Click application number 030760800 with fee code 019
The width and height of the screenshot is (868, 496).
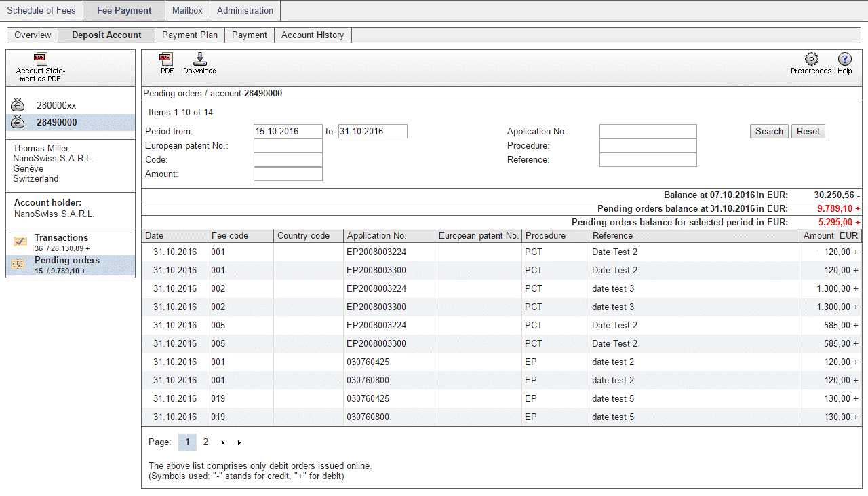(x=368, y=417)
